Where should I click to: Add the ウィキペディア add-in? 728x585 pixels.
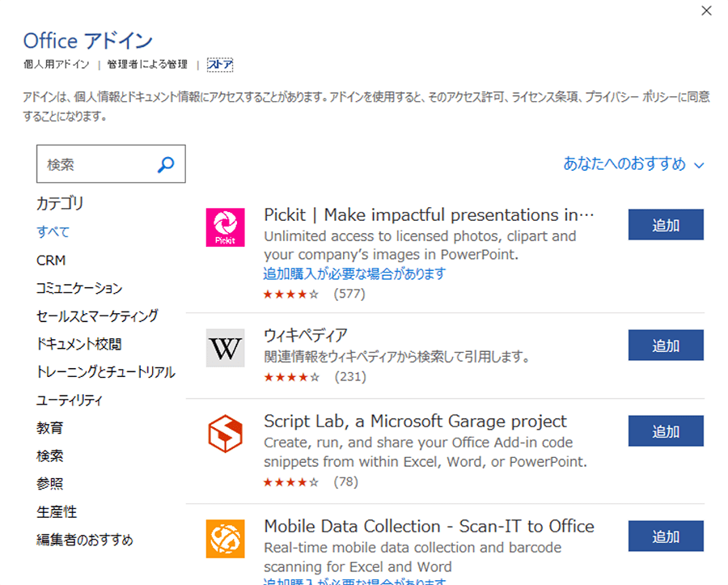[x=666, y=345]
